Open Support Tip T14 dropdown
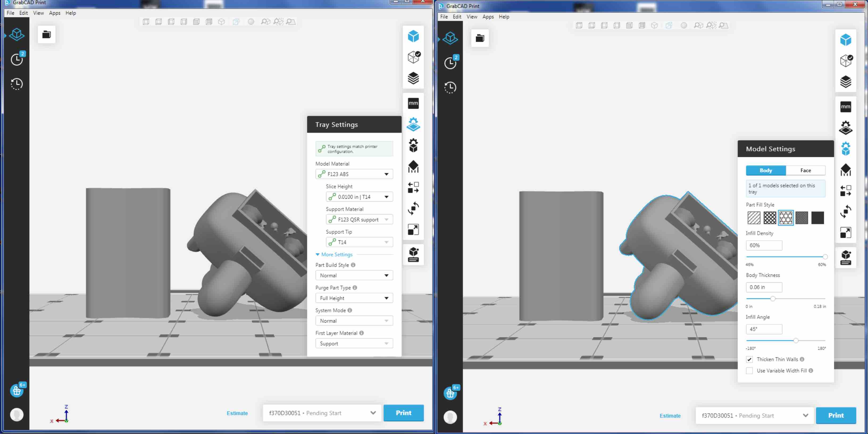The width and height of the screenshot is (868, 434). [x=359, y=242]
